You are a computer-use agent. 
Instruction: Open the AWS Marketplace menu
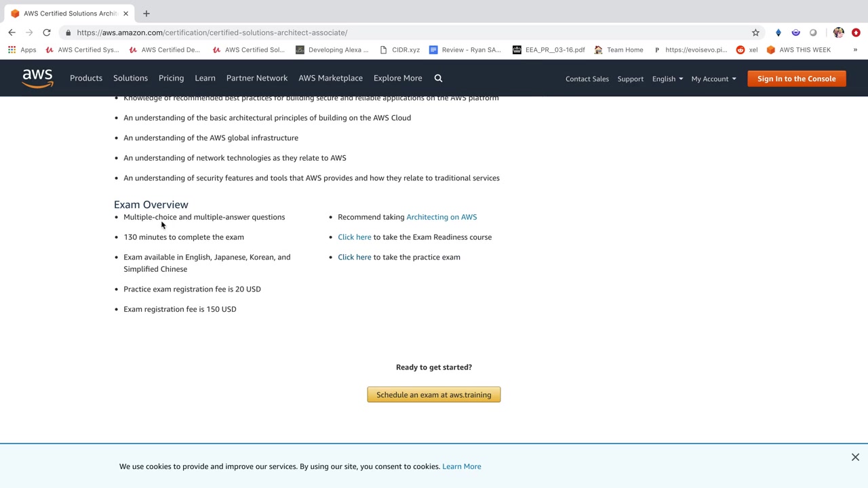click(x=330, y=78)
